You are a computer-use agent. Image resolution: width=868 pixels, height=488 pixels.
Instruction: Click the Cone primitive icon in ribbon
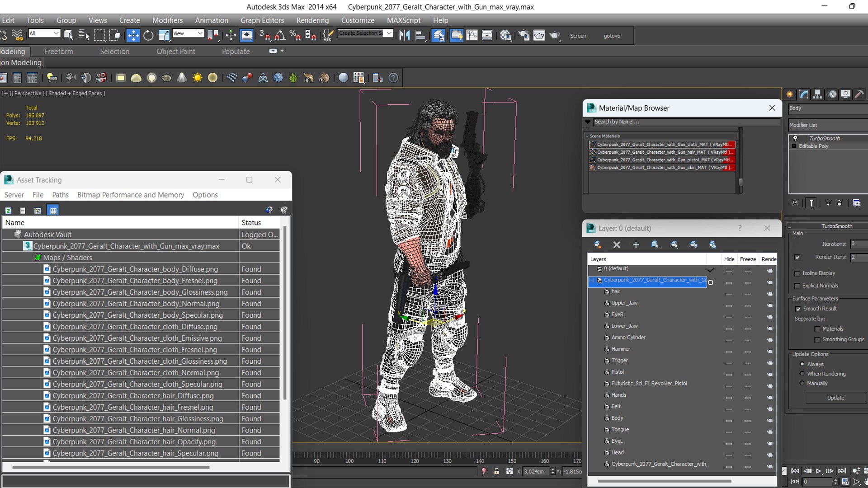point(182,78)
